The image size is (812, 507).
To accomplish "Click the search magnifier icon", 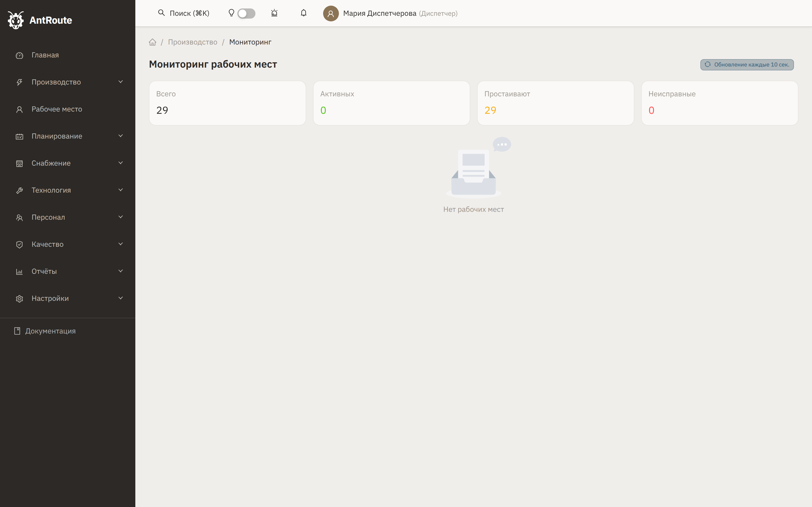I will tap(161, 13).
